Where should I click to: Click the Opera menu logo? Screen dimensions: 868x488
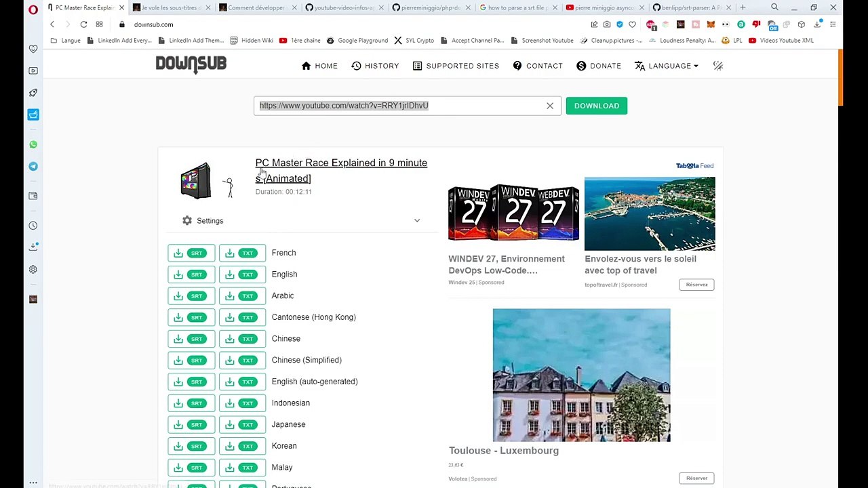(x=33, y=9)
